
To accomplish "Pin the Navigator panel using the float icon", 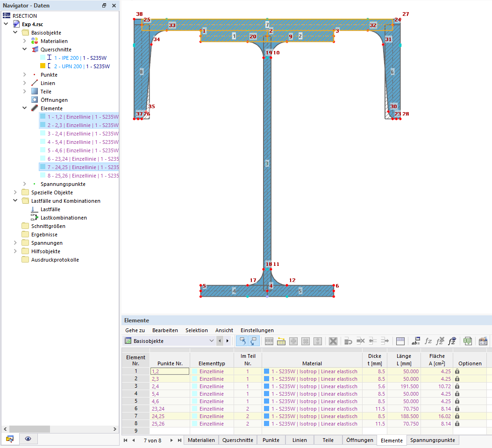I will coord(104,6).
